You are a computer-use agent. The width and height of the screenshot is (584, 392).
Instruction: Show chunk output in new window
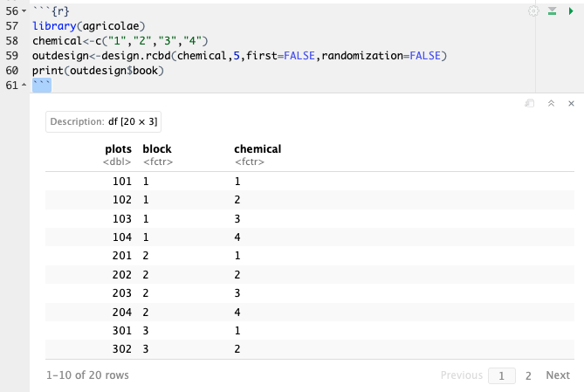pos(529,103)
